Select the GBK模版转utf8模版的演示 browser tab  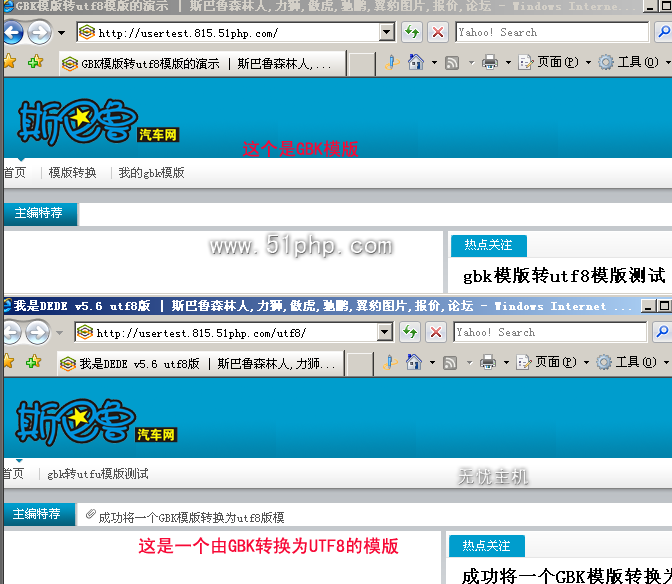(x=200, y=64)
